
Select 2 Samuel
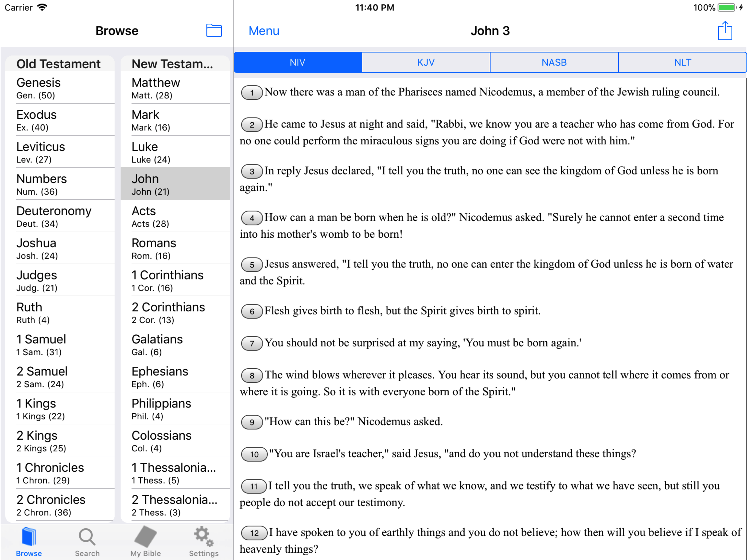coord(60,376)
